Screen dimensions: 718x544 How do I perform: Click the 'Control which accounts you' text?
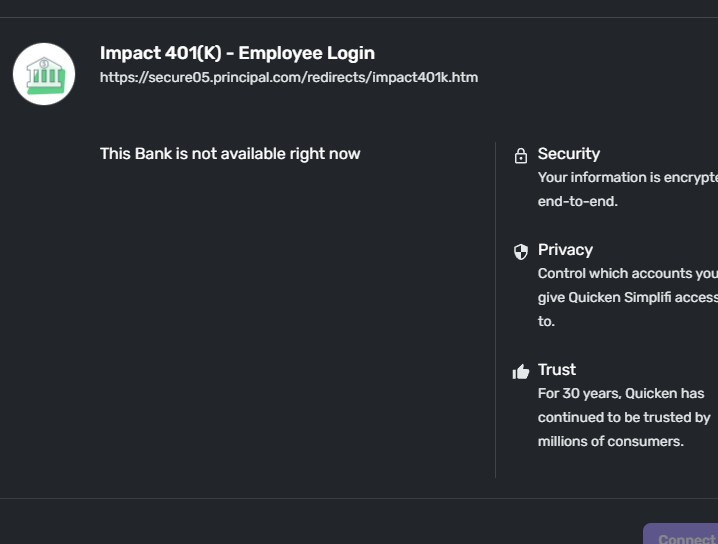click(x=627, y=274)
